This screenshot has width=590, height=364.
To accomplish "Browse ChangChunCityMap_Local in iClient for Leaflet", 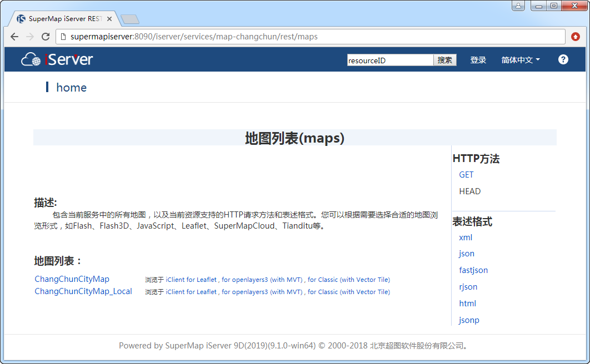I will click(191, 291).
